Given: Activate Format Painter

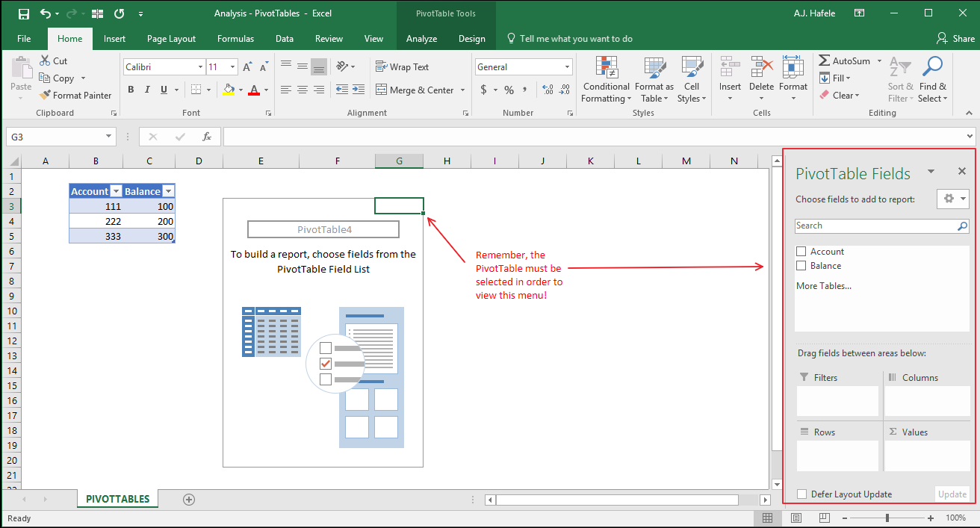Looking at the screenshot, I should (75, 95).
